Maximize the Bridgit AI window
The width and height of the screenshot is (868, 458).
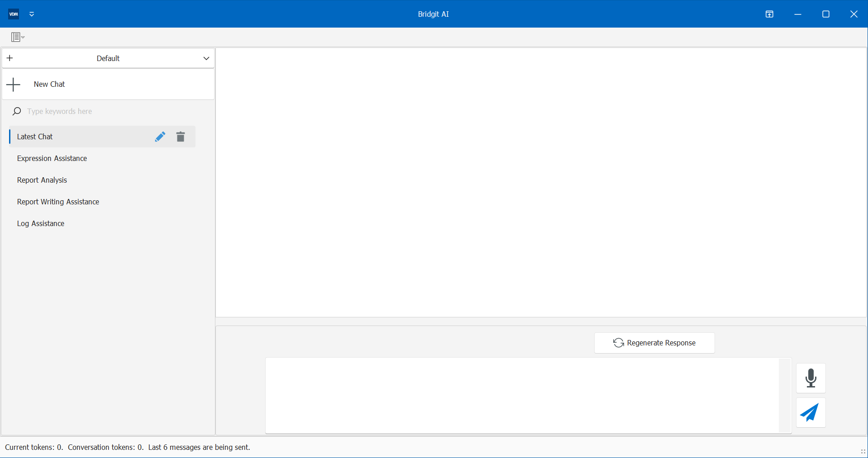(826, 14)
